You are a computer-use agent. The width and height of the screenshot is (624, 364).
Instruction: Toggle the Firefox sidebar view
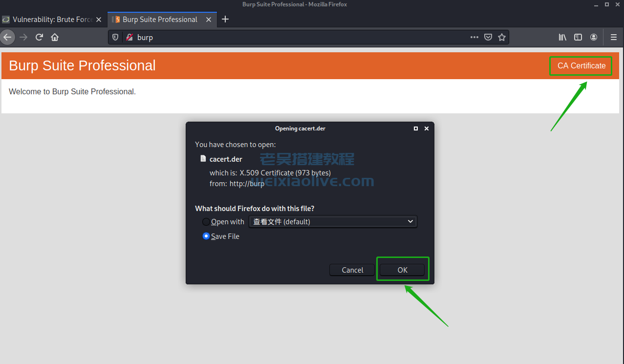tap(578, 37)
